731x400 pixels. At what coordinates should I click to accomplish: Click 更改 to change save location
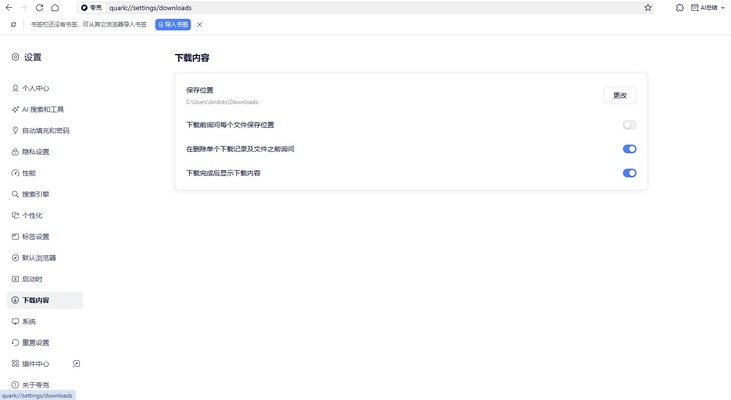click(620, 96)
